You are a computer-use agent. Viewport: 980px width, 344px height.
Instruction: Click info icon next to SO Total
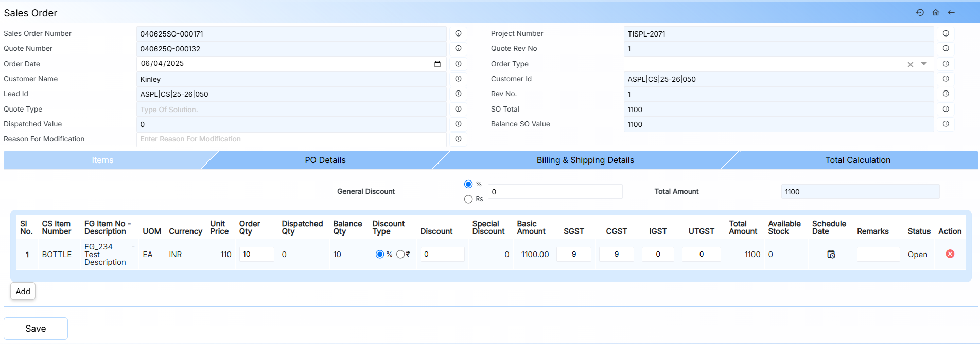click(x=946, y=110)
